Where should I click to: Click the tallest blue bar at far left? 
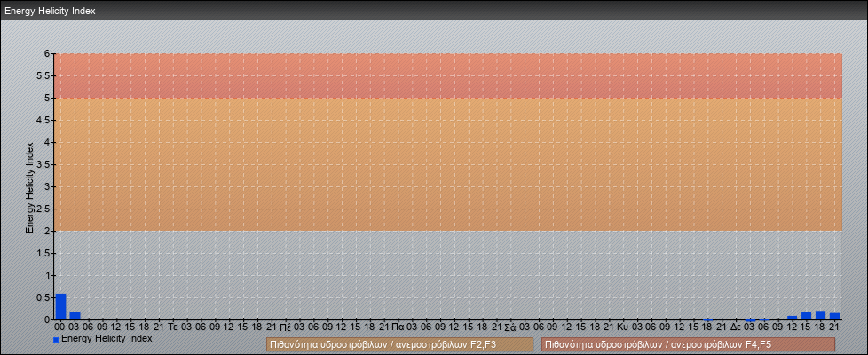tap(61, 307)
